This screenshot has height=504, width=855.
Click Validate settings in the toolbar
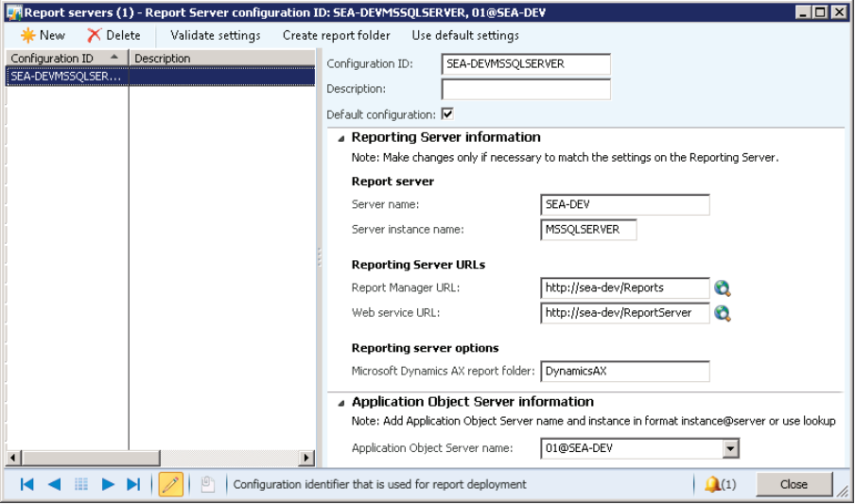click(216, 35)
